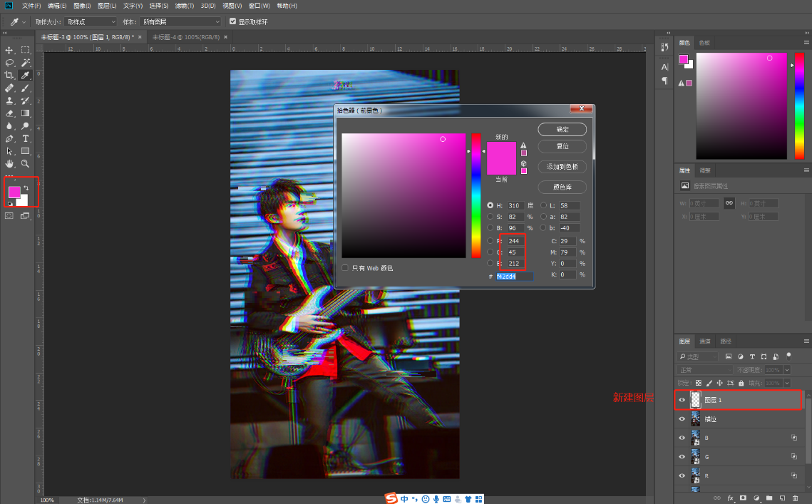Select the Crop tool
Screen dimensions: 812x504
9,75
